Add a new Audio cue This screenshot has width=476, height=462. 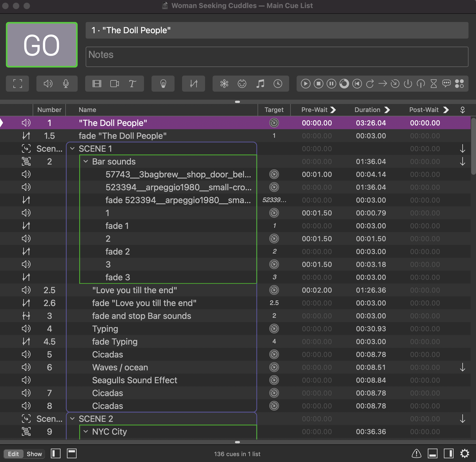pyautogui.click(x=48, y=84)
